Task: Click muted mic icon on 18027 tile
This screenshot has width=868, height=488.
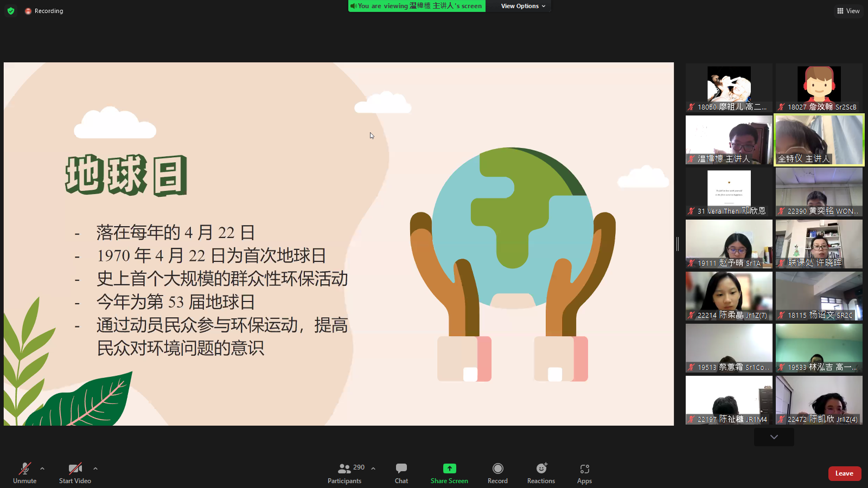Action: point(781,107)
